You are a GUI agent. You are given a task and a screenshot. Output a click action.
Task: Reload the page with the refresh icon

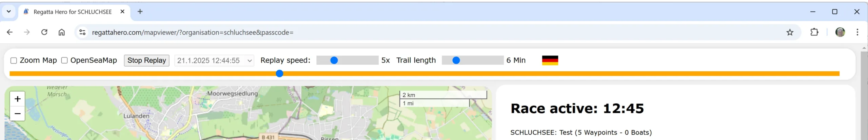(44, 32)
